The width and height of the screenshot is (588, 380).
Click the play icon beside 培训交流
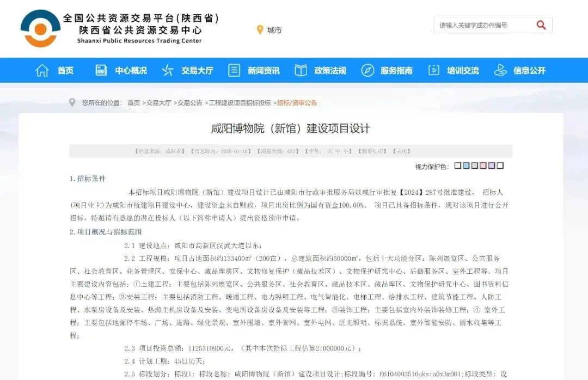click(x=434, y=70)
